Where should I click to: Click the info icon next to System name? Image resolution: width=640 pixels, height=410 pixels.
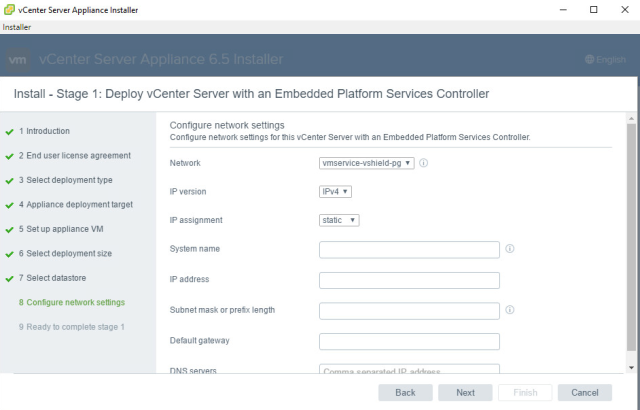click(x=510, y=248)
